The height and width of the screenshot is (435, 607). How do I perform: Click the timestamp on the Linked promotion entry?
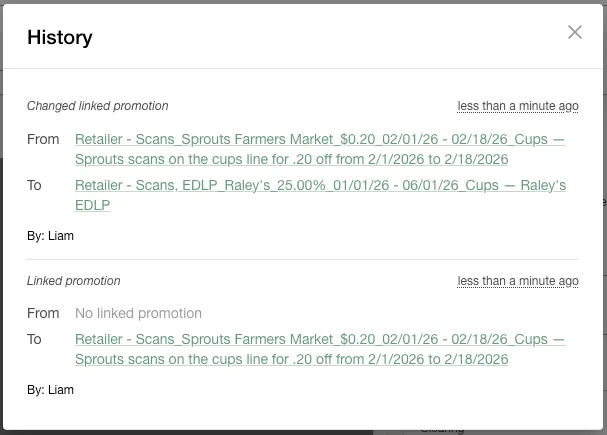(518, 281)
